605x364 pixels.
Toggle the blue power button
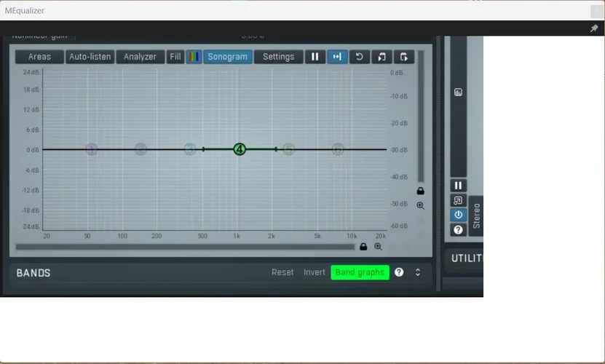(x=458, y=215)
